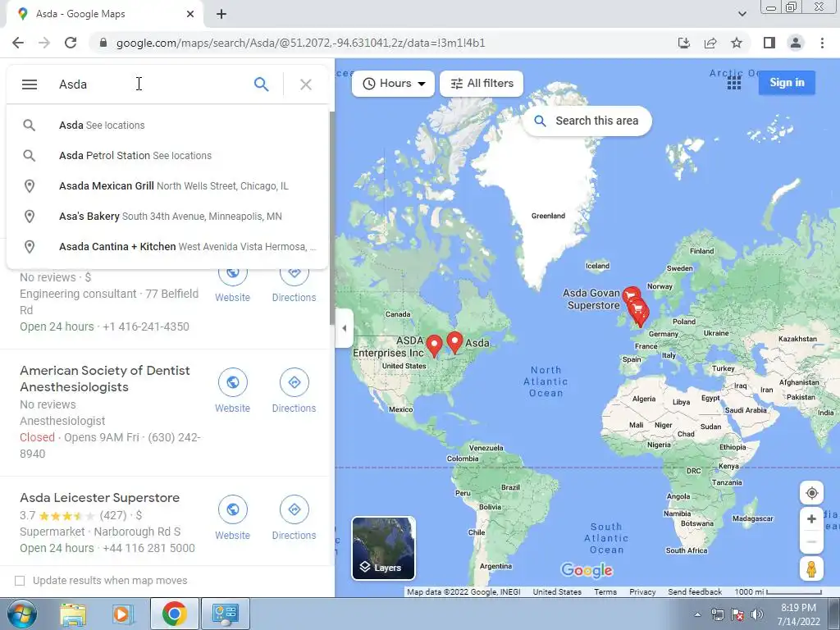Clear the search with the X icon
This screenshot has height=630, width=840.
coord(306,84)
